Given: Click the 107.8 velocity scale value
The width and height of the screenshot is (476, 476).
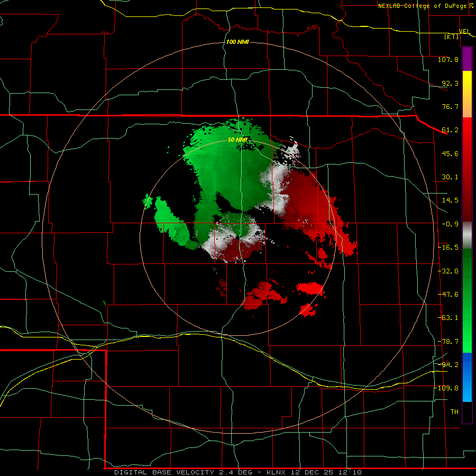Looking at the screenshot, I should click(x=448, y=59).
